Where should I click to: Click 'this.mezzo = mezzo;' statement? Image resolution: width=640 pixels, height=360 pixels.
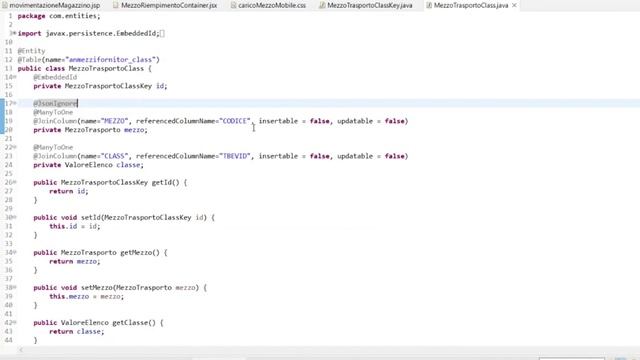pos(87,296)
